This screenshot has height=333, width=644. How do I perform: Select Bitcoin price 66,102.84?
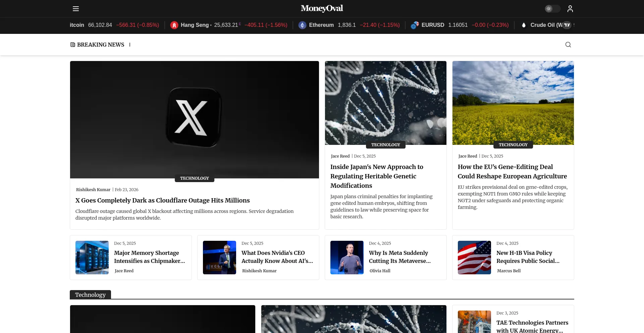click(x=100, y=25)
